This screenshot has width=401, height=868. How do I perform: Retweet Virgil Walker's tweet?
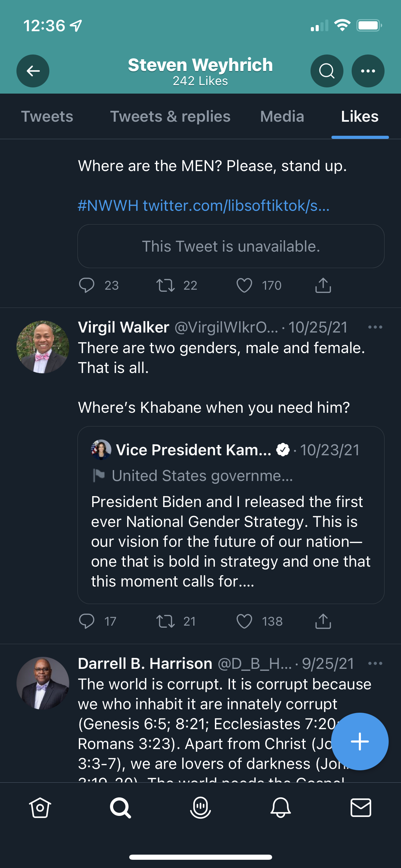coord(166,621)
